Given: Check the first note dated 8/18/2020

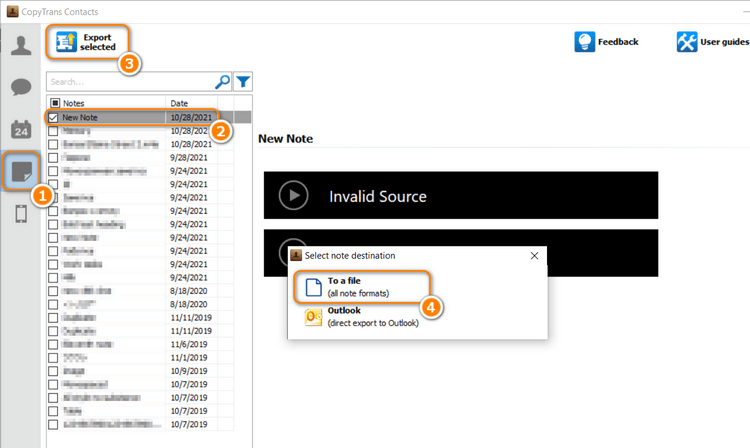Looking at the screenshot, I should (x=53, y=291).
